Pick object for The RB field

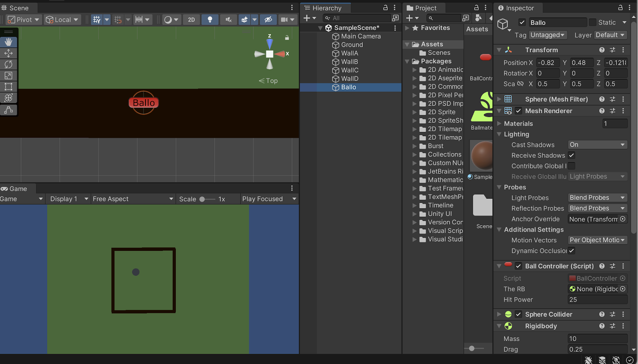click(623, 289)
